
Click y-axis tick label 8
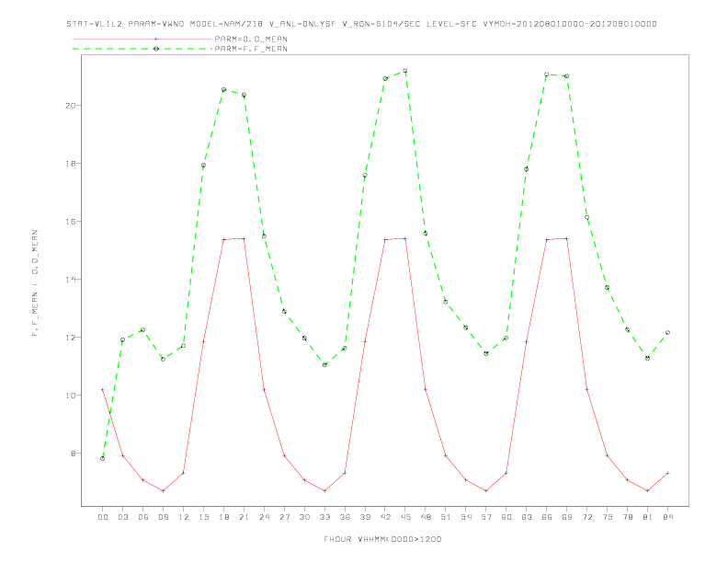pos(73,454)
